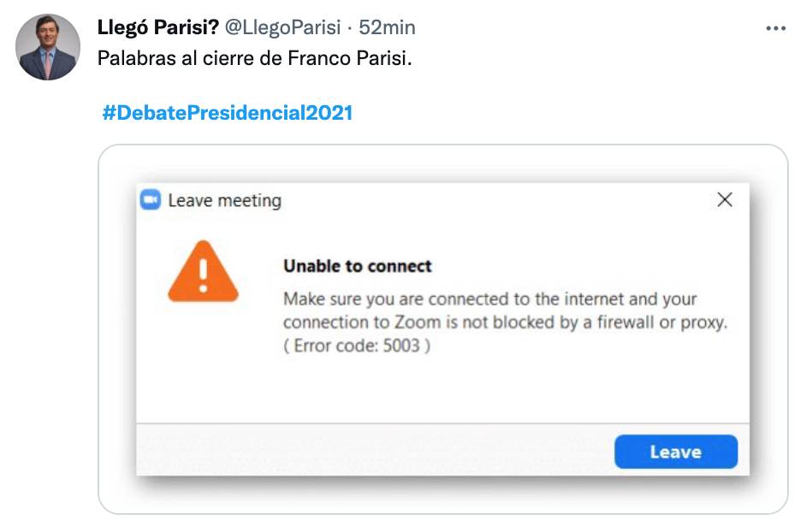Click the Zoom camera logo icon
Screen dimensions: 806x532
pos(151,200)
